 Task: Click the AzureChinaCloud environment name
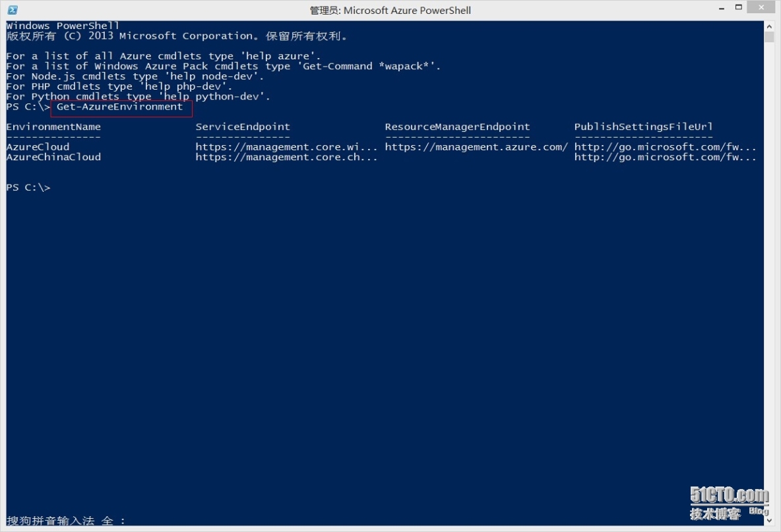[x=53, y=157]
